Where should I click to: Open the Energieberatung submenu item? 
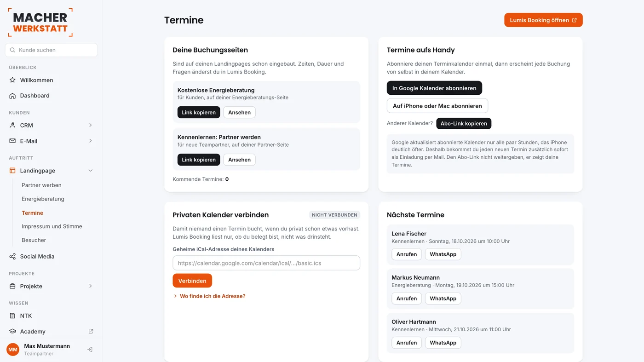(43, 199)
